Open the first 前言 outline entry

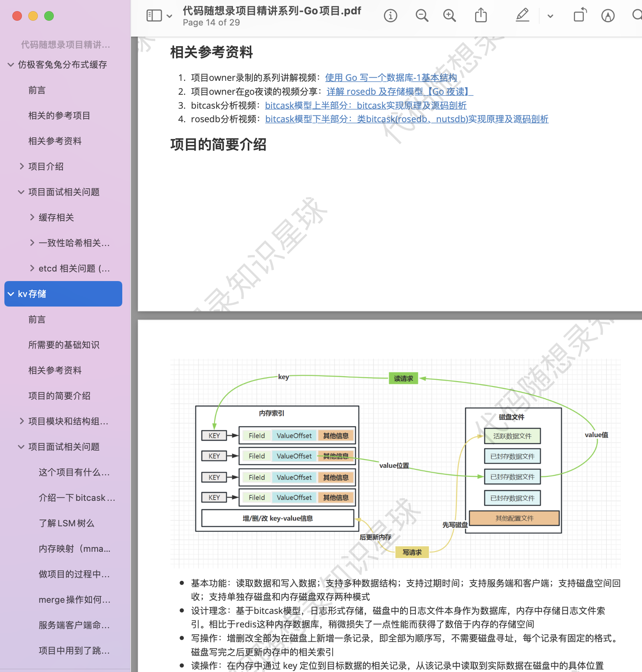click(37, 90)
